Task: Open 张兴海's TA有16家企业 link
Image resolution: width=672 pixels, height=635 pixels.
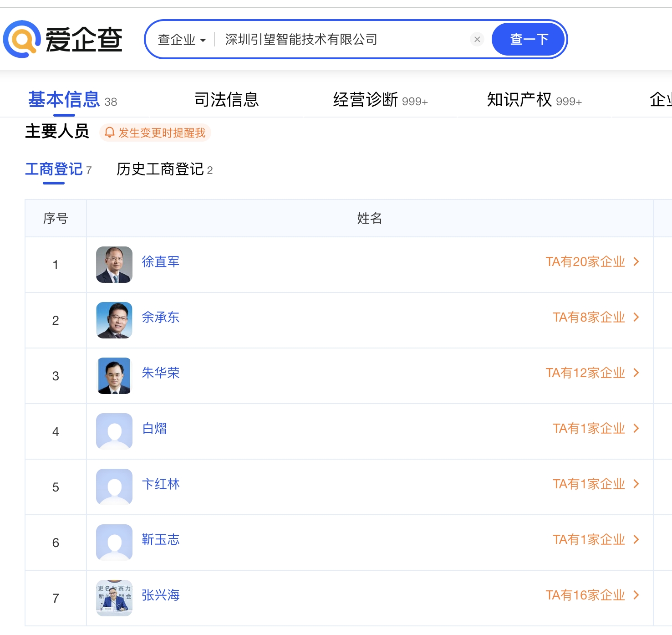Action: pos(592,595)
